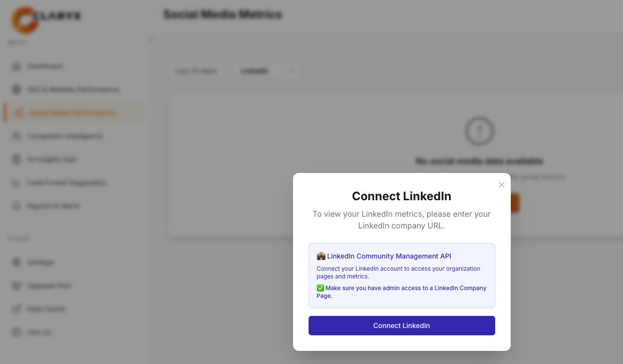Collapse the sidebar using the small arrow
Image resolution: width=623 pixels, height=364 pixels.
[151, 40]
